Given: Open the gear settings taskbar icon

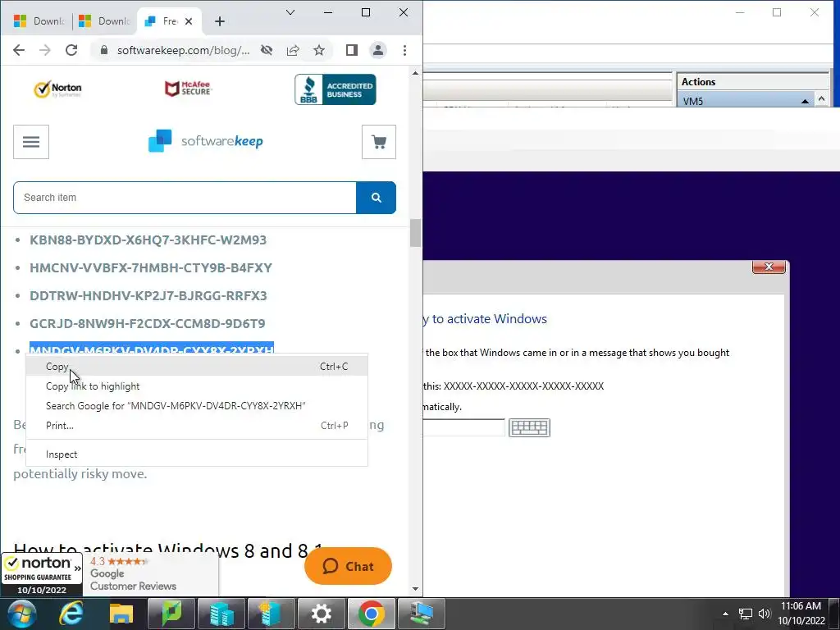Looking at the screenshot, I should [321, 614].
